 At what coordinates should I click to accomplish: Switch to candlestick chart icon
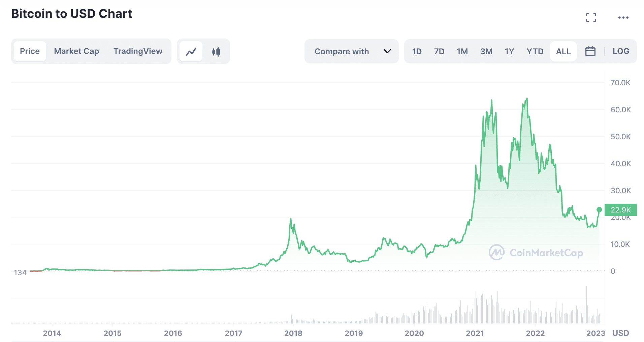pyautogui.click(x=216, y=52)
